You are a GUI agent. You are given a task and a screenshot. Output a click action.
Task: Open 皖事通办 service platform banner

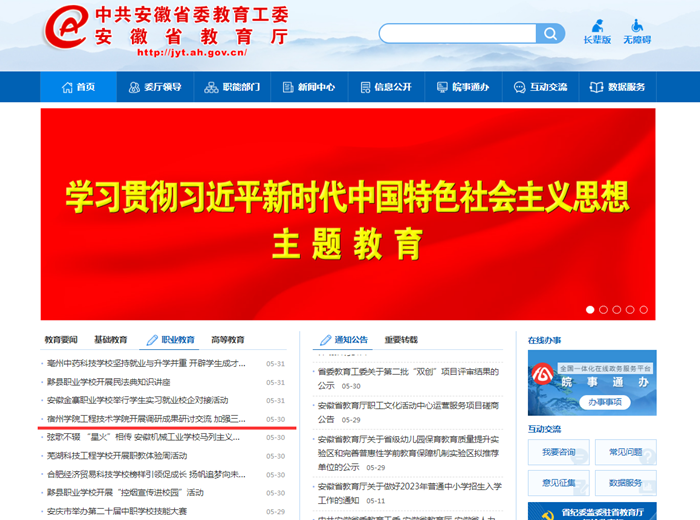click(x=592, y=382)
